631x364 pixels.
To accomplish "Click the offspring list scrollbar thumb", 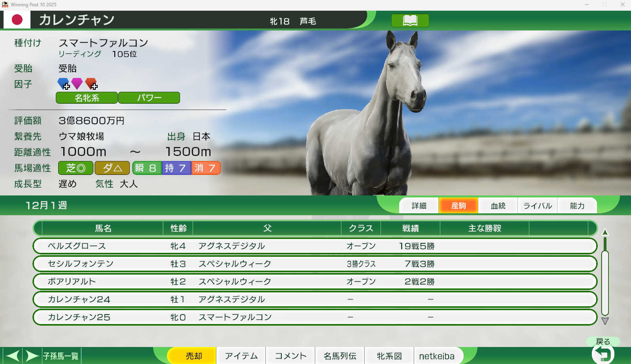I will coord(605,283).
